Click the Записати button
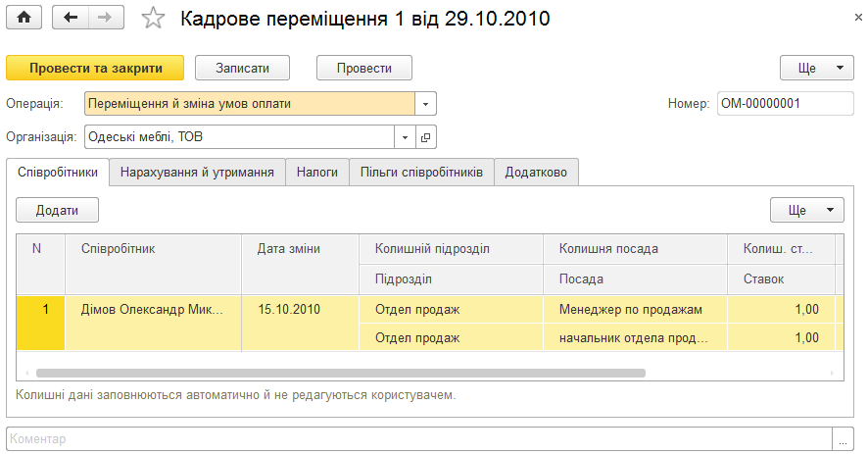This screenshot has height=454, width=868. point(242,68)
